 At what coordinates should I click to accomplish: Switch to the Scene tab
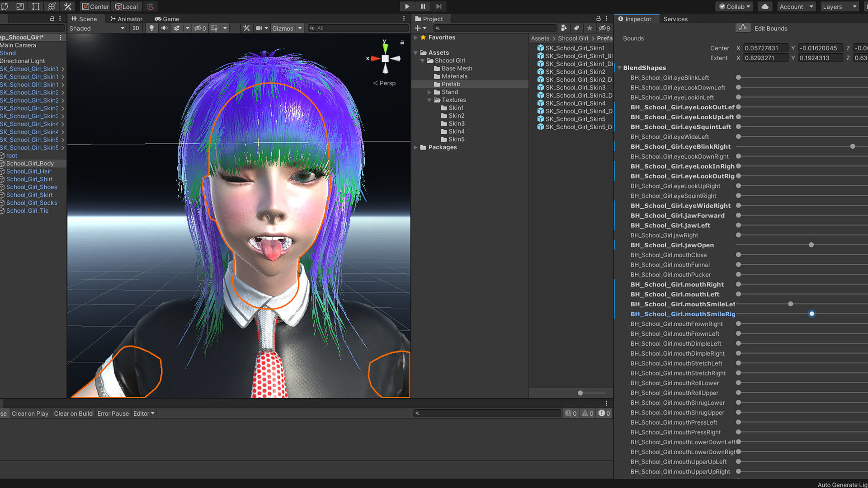(84, 19)
